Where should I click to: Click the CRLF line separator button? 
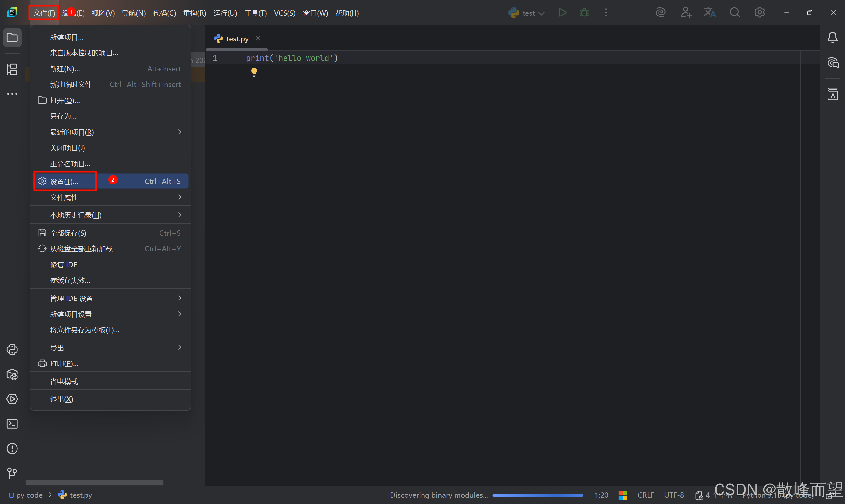646,495
